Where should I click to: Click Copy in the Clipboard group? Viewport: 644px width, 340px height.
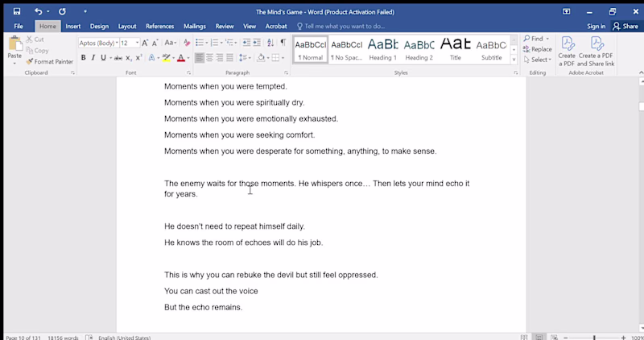click(37, 50)
